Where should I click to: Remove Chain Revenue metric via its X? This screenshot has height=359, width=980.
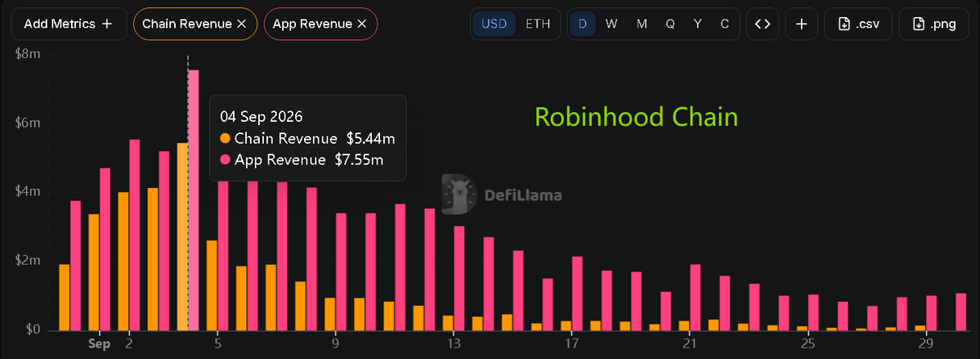pos(242,24)
